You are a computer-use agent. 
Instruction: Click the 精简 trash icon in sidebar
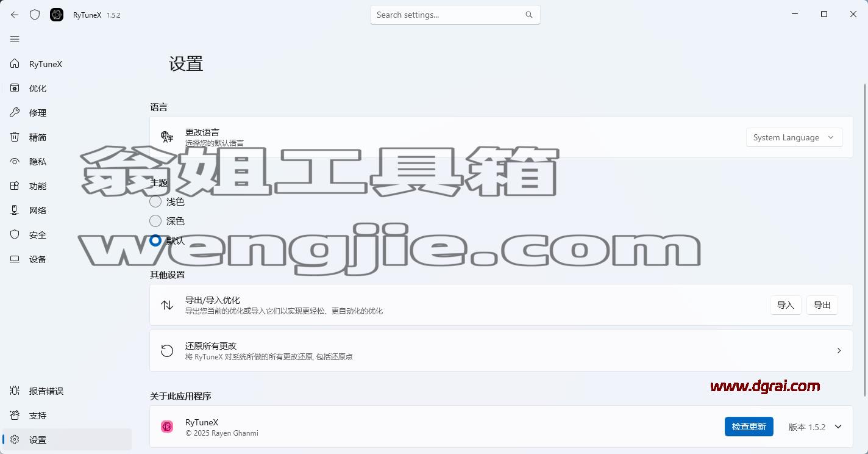[x=15, y=137]
